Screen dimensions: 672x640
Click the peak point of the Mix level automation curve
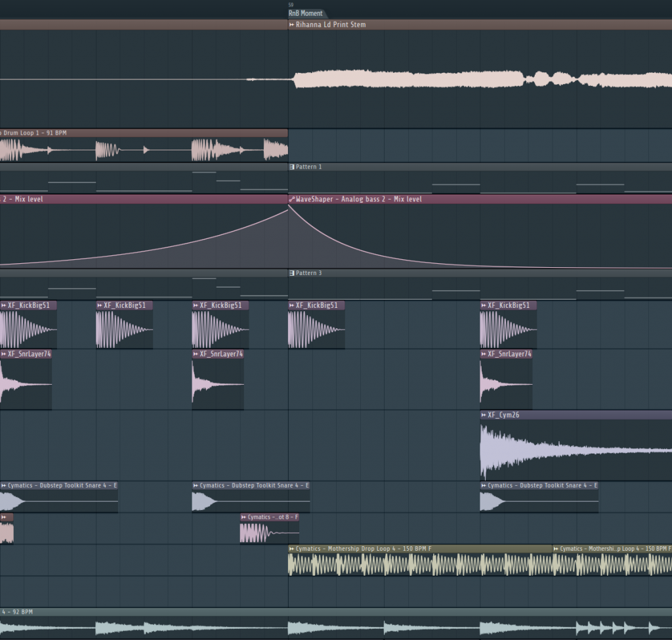click(x=289, y=205)
